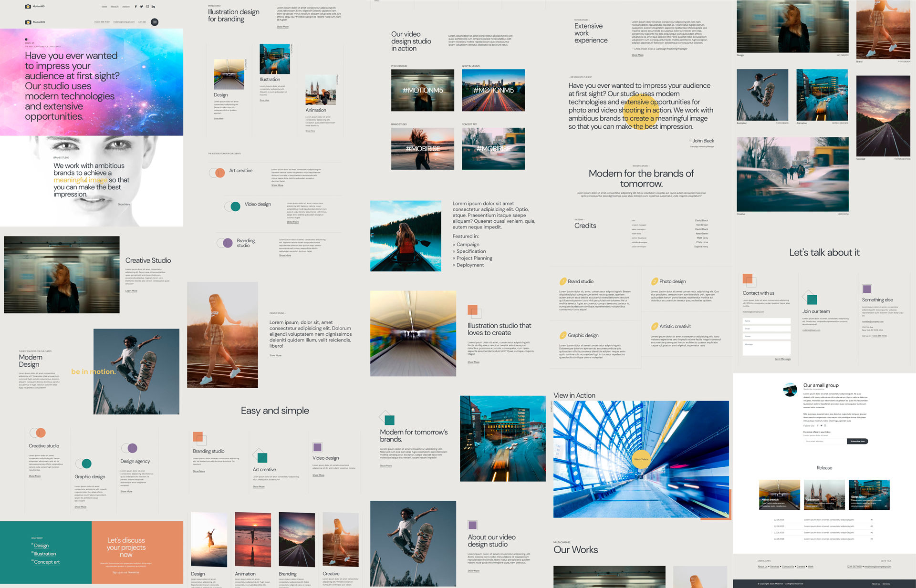Open the LinkedIn icon in top header

[153, 7]
